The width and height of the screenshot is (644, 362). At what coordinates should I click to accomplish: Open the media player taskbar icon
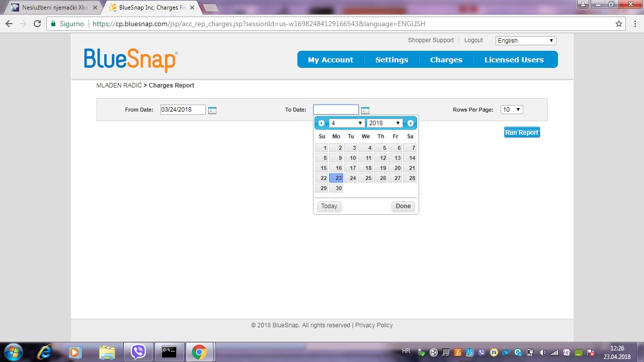click(x=75, y=352)
